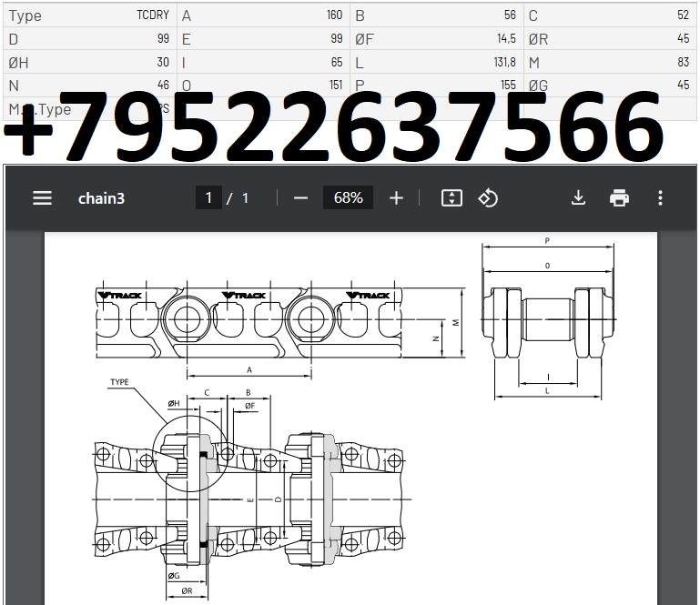Click the ØF value 14,5 cell
The height and width of the screenshot is (605, 700).
click(x=506, y=39)
